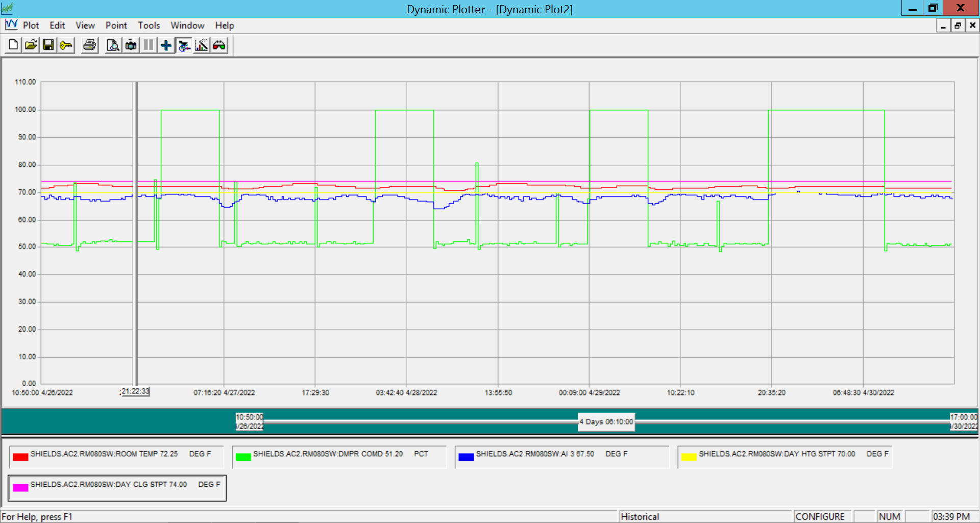980x523 pixels.
Task: Save the current plot
Action: [x=48, y=45]
